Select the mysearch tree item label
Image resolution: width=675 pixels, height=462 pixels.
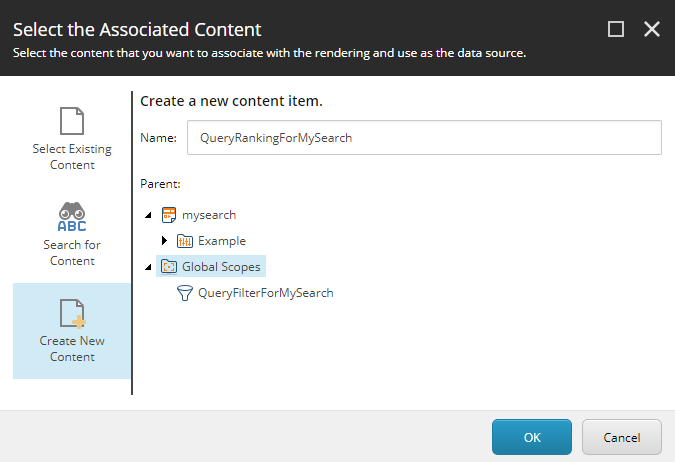click(x=209, y=215)
